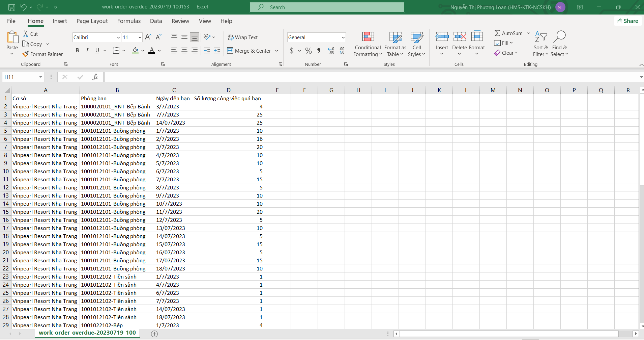Add a new sheet with plus button
Screen dimensions: 644x340
(x=154, y=334)
